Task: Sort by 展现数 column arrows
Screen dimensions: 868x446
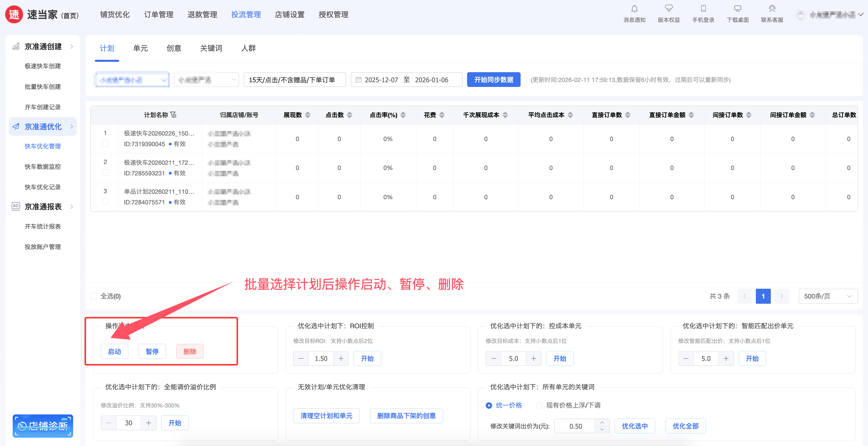Action: pyautogui.click(x=308, y=115)
